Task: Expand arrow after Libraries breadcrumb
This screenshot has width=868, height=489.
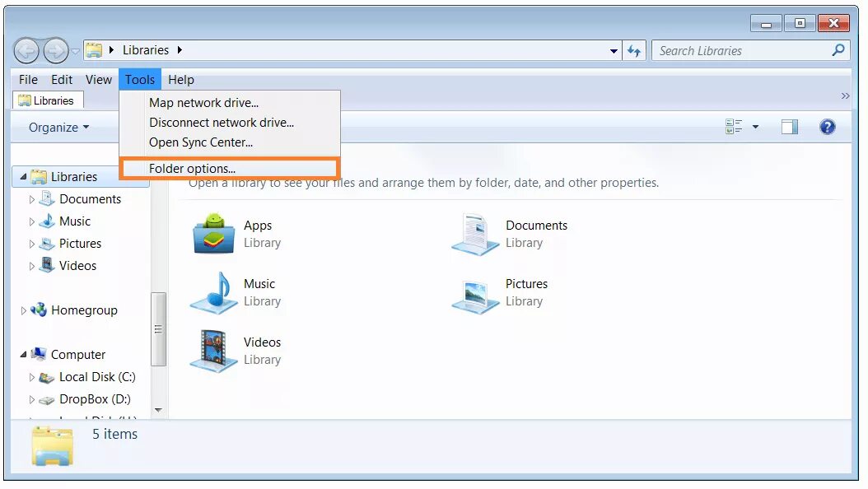Action: click(180, 50)
